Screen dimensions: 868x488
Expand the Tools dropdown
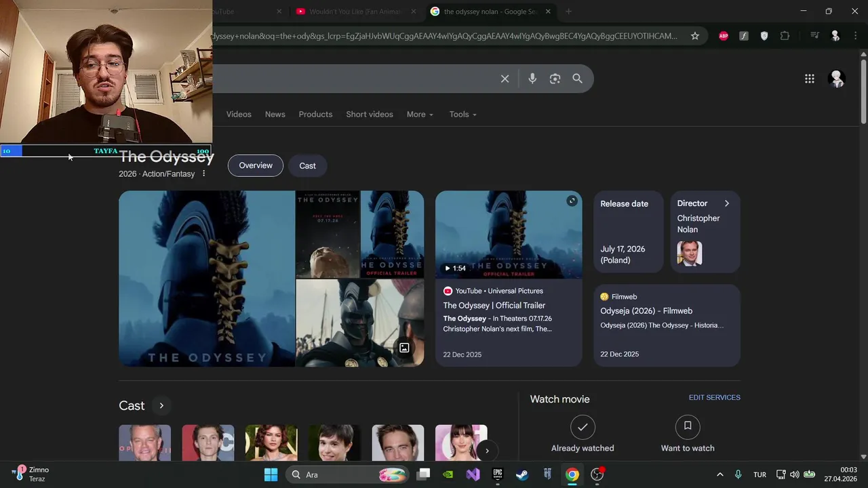click(462, 115)
